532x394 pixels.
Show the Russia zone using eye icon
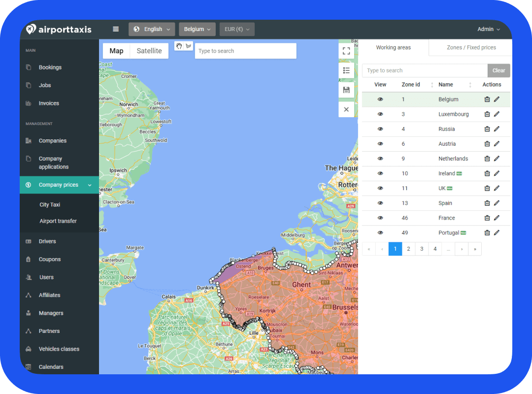pyautogui.click(x=380, y=129)
